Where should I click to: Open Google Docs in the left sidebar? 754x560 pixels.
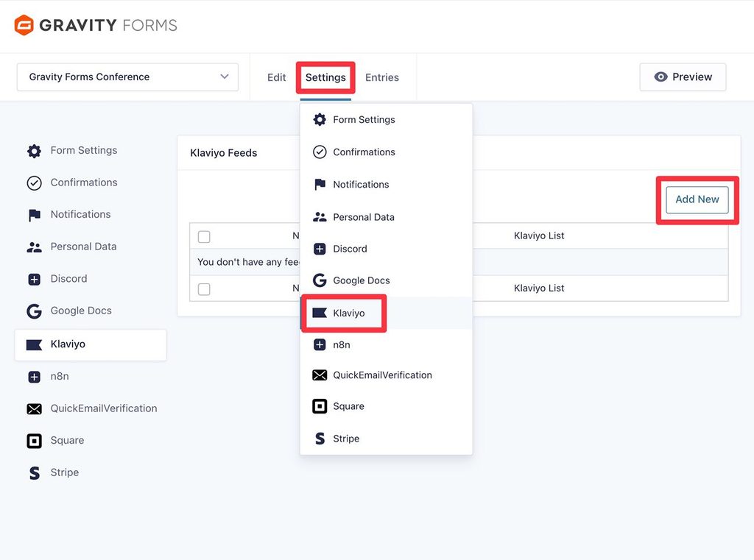click(91, 311)
